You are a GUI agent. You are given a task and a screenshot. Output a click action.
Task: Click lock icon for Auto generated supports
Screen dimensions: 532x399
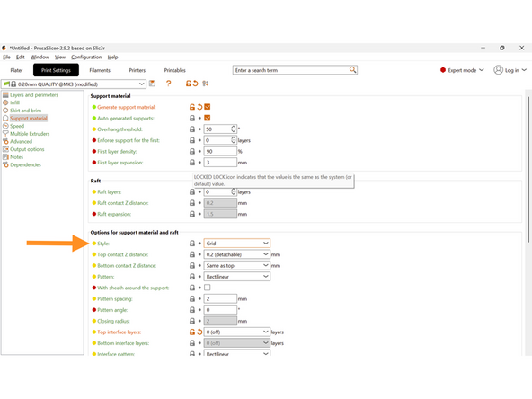(192, 118)
